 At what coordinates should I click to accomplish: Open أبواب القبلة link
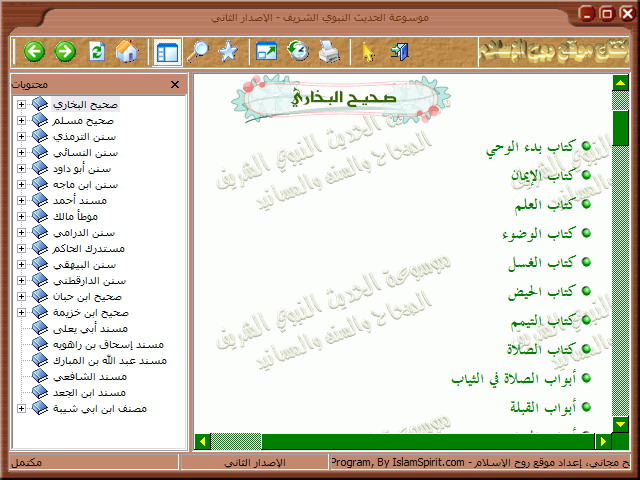(543, 408)
